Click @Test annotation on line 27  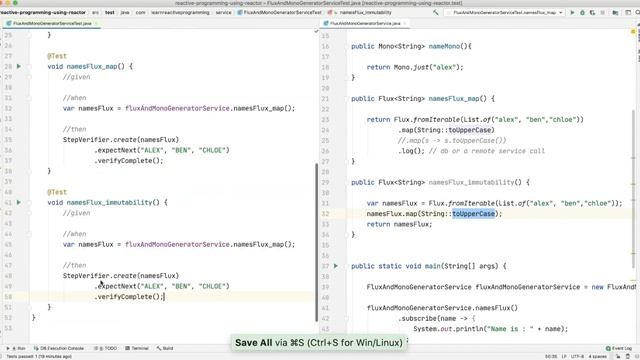click(57, 56)
